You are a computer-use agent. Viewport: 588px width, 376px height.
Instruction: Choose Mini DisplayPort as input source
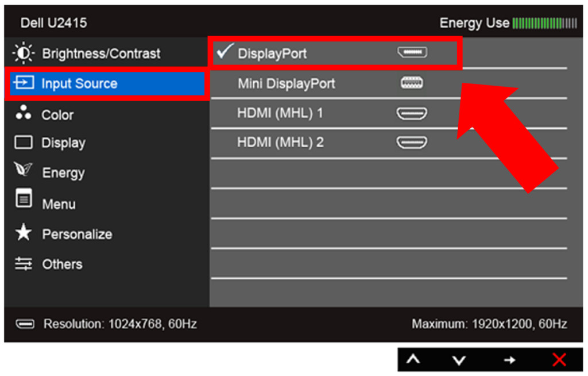coord(389,83)
